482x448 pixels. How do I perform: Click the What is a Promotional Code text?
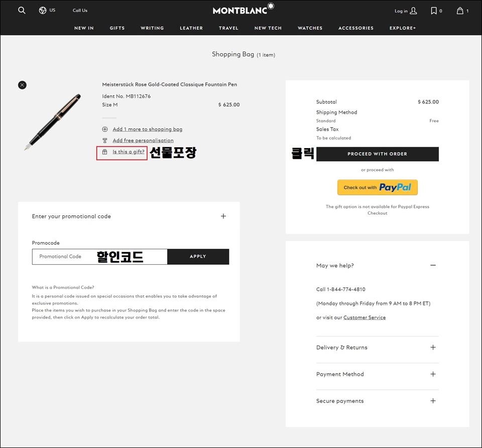[63, 287]
